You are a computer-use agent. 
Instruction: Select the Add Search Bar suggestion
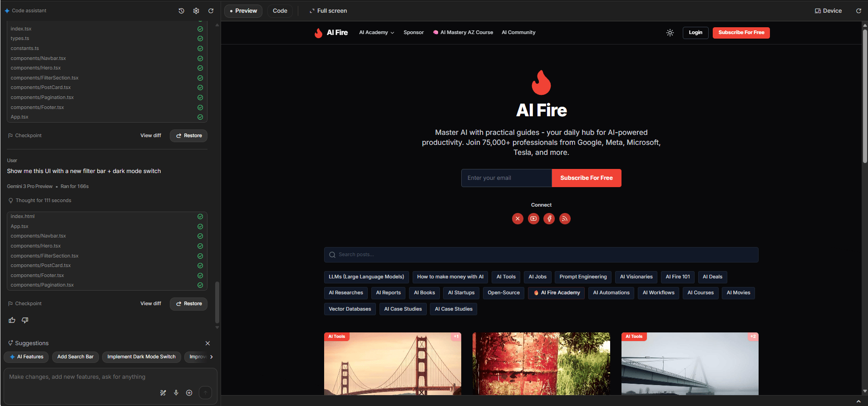pos(75,357)
